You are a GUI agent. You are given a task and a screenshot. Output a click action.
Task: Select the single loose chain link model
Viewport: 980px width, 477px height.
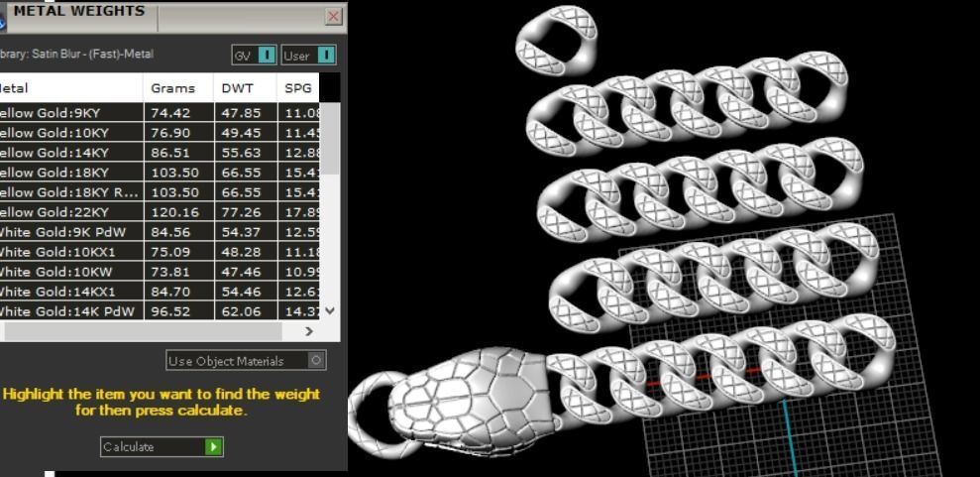click(x=556, y=41)
